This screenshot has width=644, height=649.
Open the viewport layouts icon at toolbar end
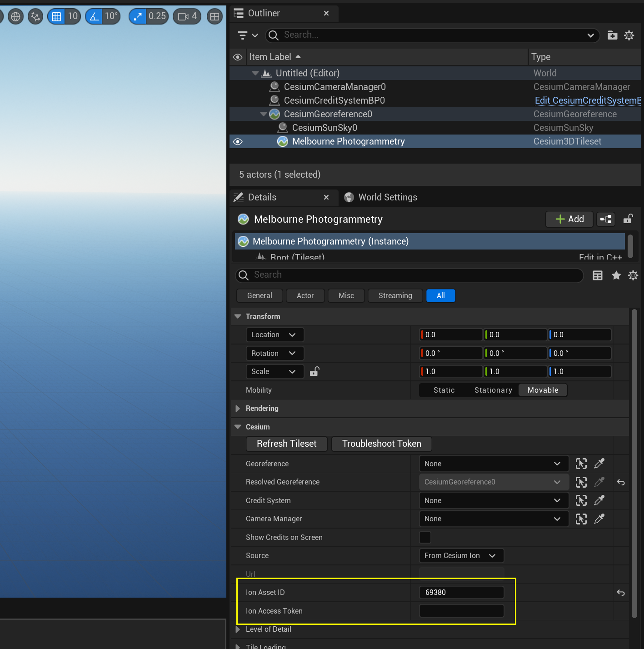[x=215, y=16]
